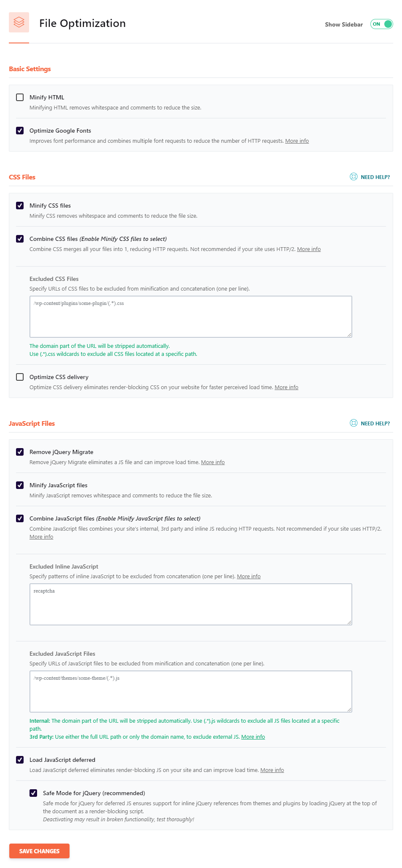Enable the Minify HTML checkbox
The height and width of the screenshot is (868, 402).
coord(19,97)
